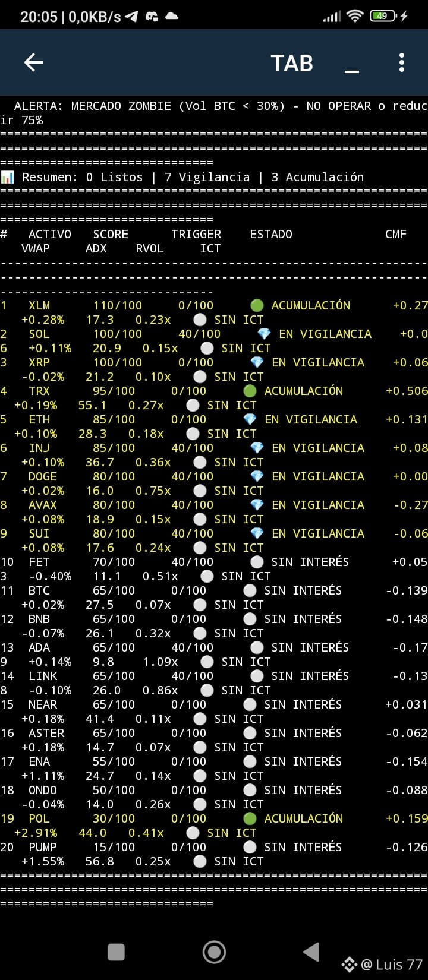Tap the BTC asset name
Viewport: 428px width, 980px height.
click(x=39, y=591)
